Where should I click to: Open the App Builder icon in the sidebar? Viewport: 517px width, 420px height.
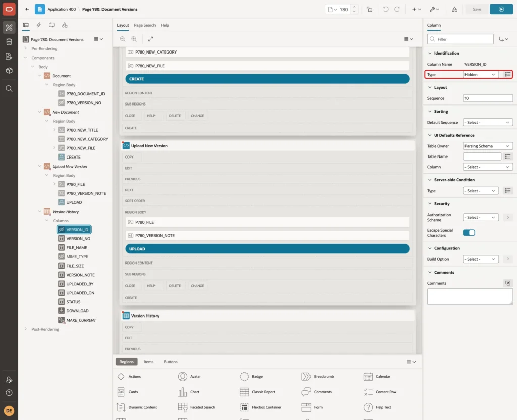tap(9, 28)
